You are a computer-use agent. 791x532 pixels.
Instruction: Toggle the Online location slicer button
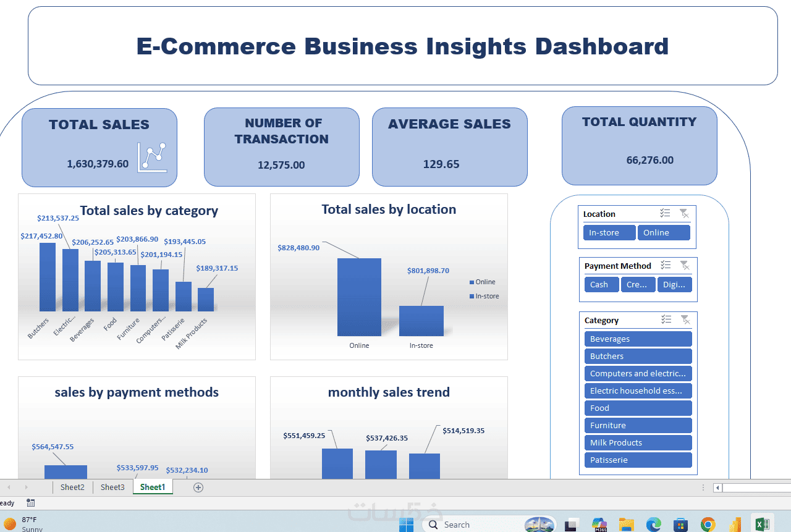[x=664, y=233]
